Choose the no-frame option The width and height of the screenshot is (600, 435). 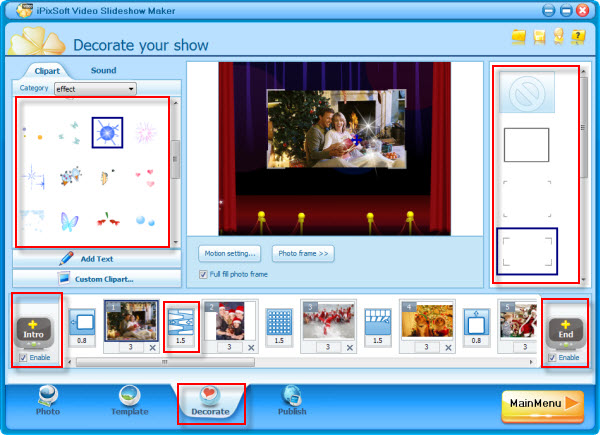[527, 93]
